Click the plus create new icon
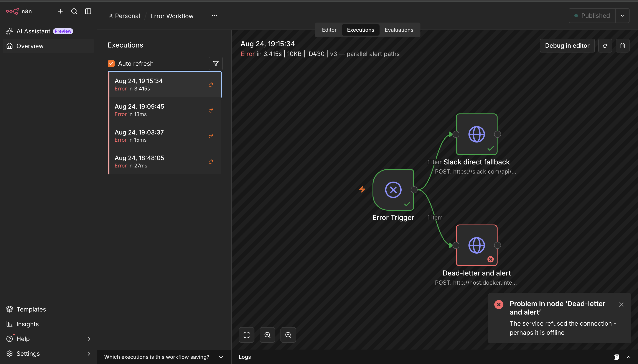The width and height of the screenshot is (638, 364). click(x=60, y=11)
